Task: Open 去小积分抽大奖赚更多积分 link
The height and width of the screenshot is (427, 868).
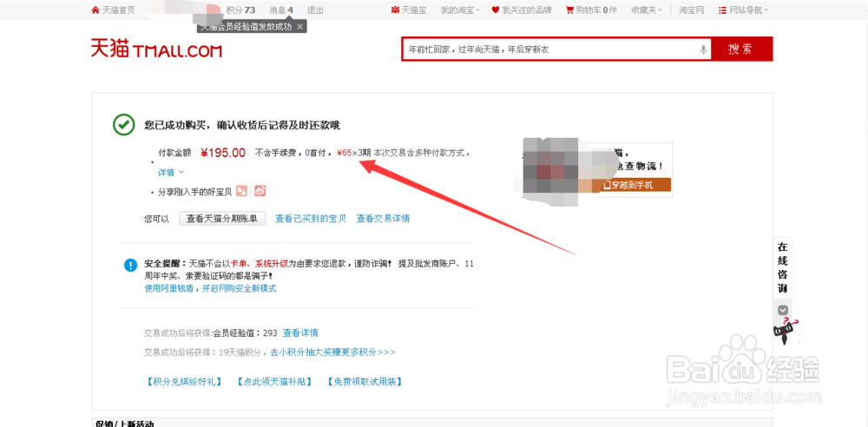Action: point(332,351)
